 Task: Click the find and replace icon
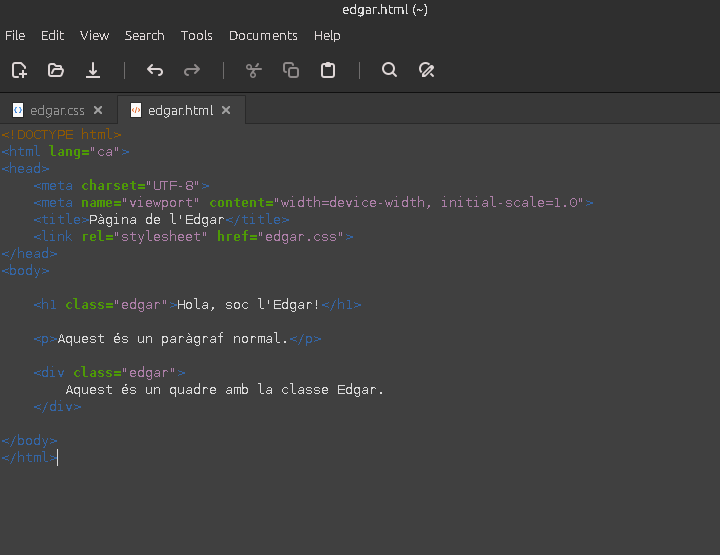tap(427, 70)
